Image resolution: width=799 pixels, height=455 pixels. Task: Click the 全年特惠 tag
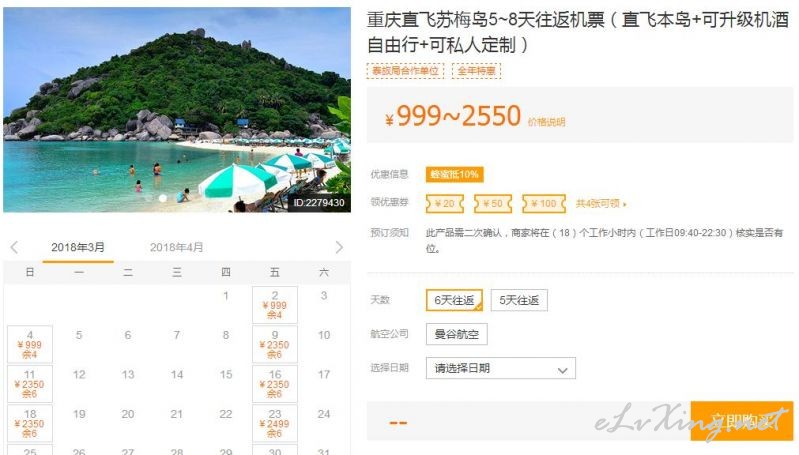click(476, 71)
